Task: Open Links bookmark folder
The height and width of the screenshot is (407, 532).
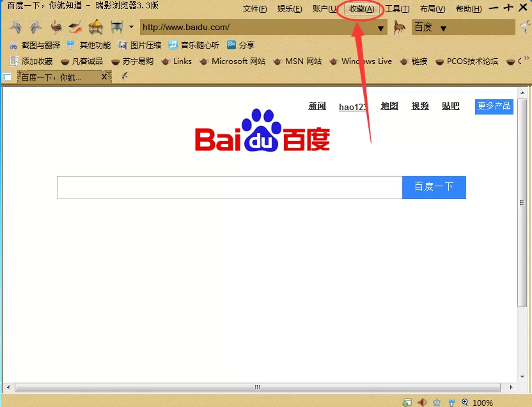Action: click(x=176, y=61)
